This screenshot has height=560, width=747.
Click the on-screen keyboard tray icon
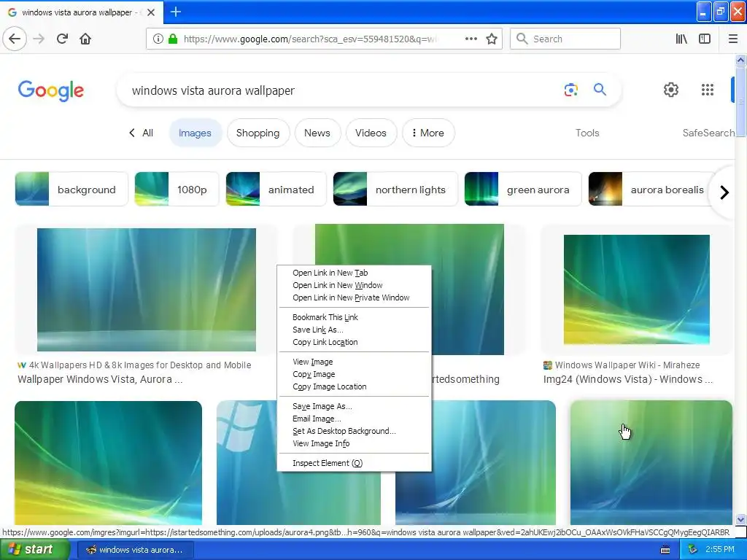(x=665, y=550)
